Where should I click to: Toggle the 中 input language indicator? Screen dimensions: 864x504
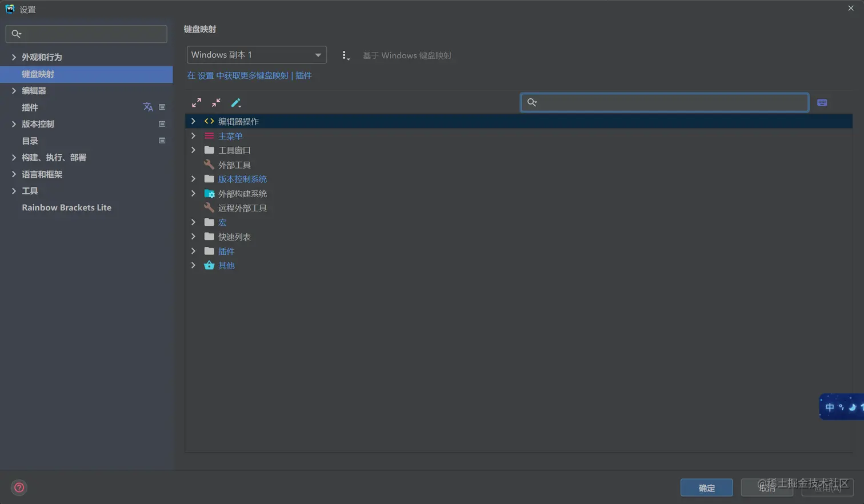click(830, 407)
